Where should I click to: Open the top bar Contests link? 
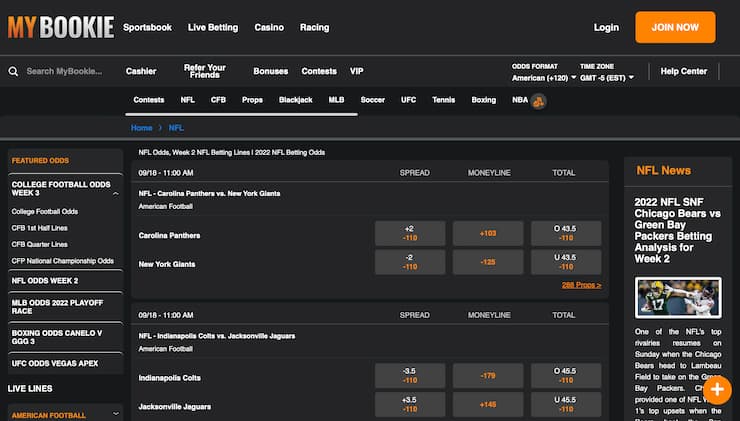[319, 71]
